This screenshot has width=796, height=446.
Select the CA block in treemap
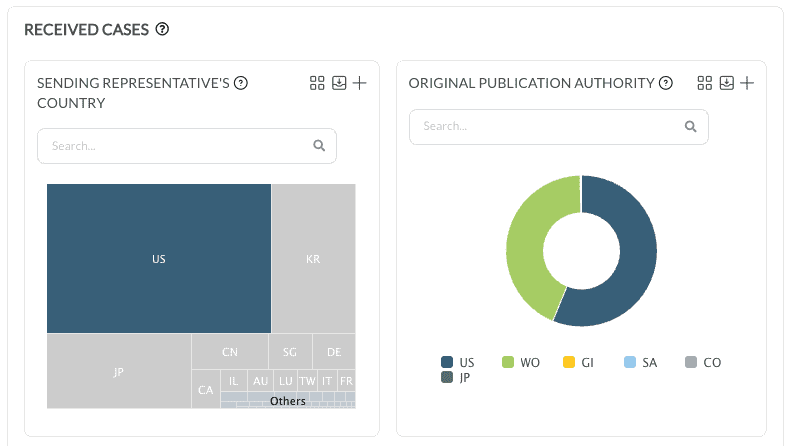tap(206, 389)
